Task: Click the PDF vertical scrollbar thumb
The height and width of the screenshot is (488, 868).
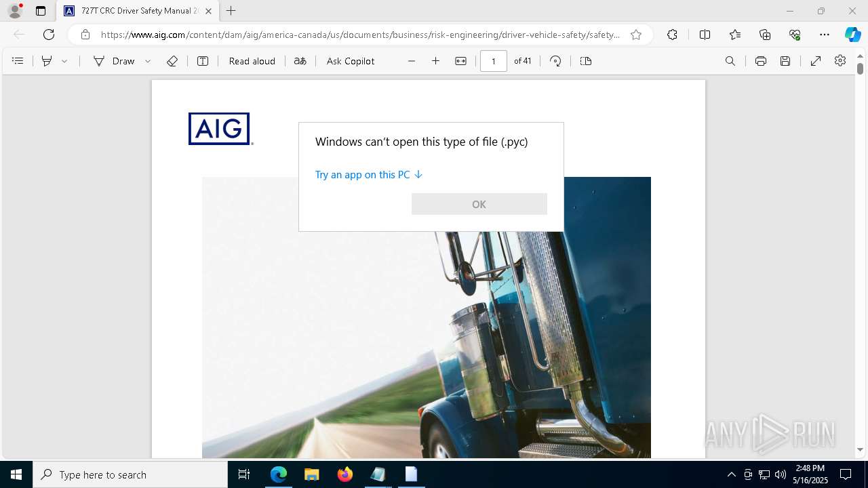Action: tap(860, 68)
